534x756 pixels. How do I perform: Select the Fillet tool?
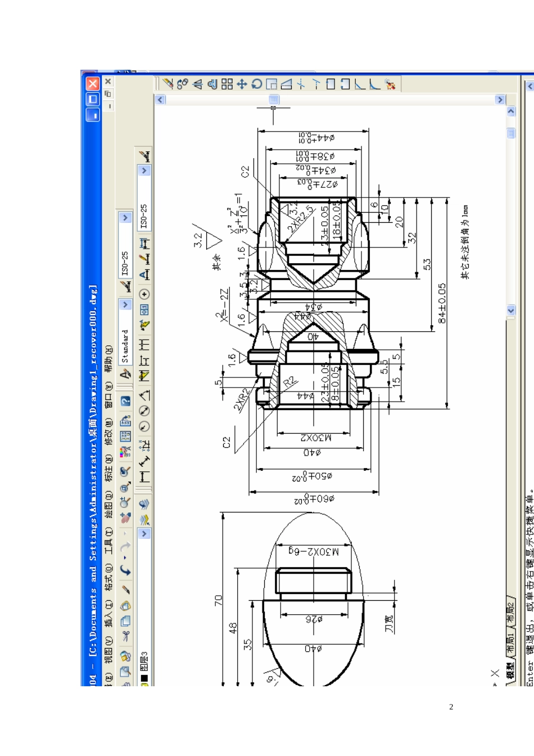coord(375,84)
